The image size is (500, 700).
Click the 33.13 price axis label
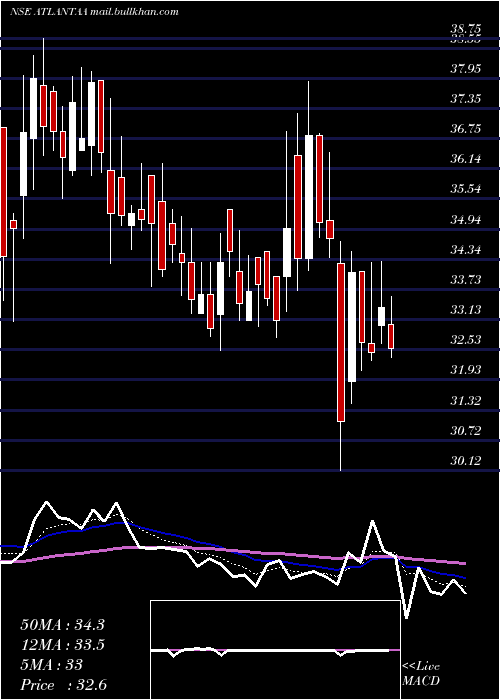(x=466, y=310)
